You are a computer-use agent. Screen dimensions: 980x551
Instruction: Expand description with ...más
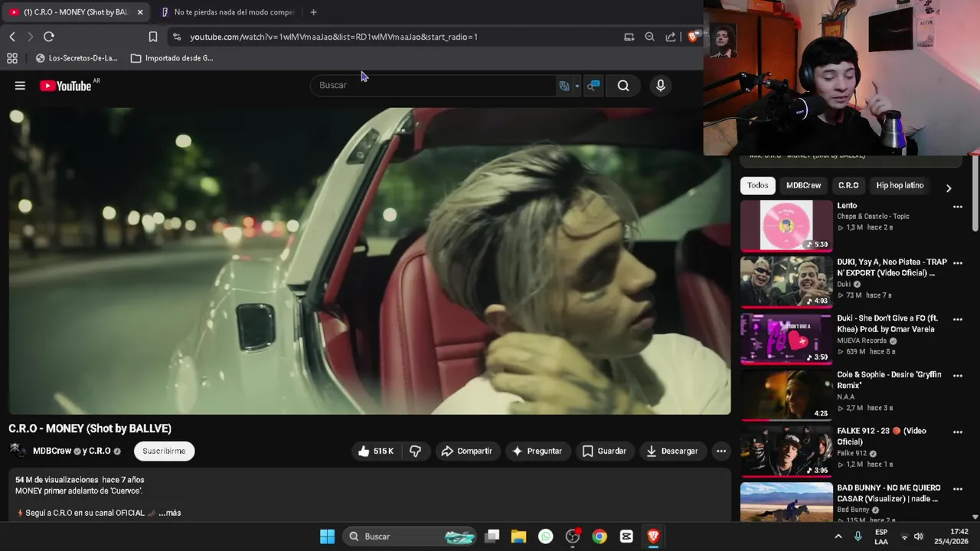170,513
